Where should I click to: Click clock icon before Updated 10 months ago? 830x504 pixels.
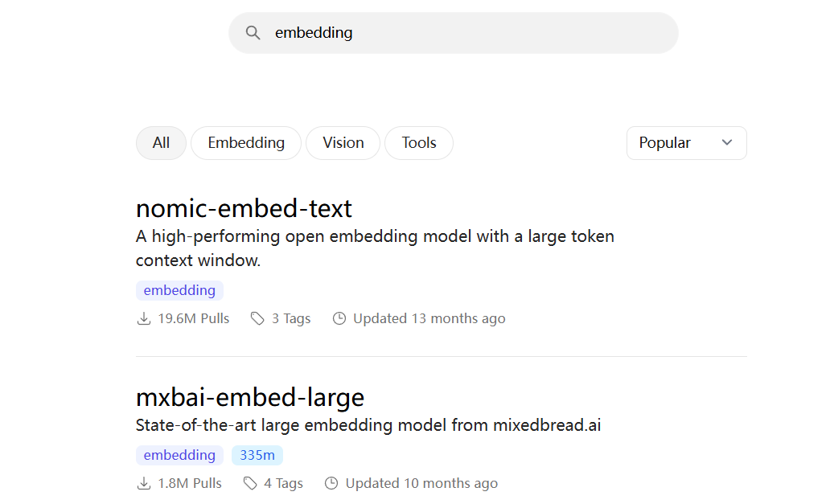coord(331,483)
